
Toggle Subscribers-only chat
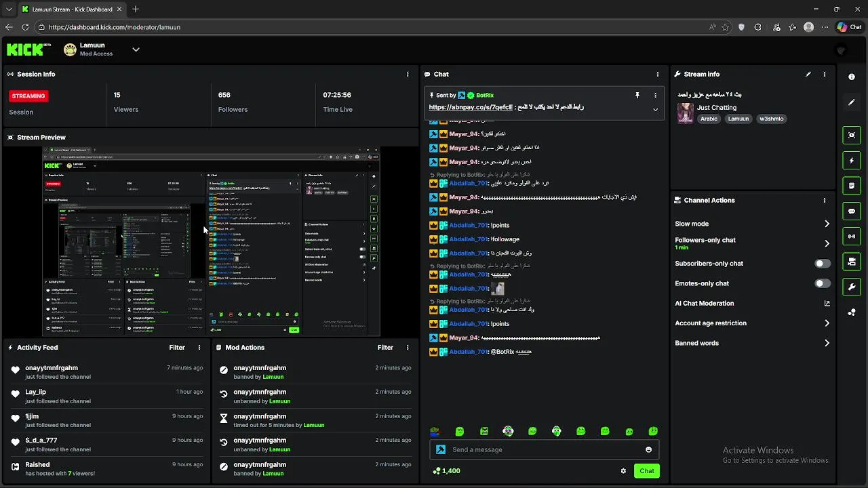[x=823, y=264]
